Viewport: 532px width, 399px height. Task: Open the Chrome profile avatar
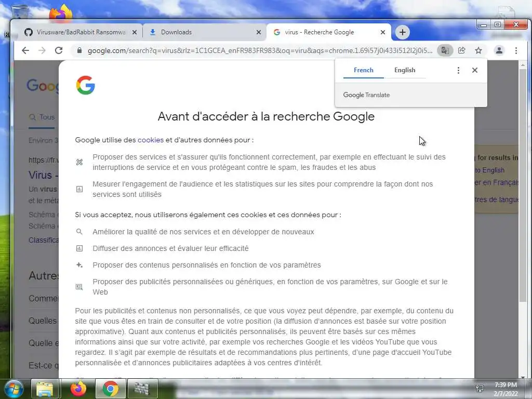(x=499, y=50)
